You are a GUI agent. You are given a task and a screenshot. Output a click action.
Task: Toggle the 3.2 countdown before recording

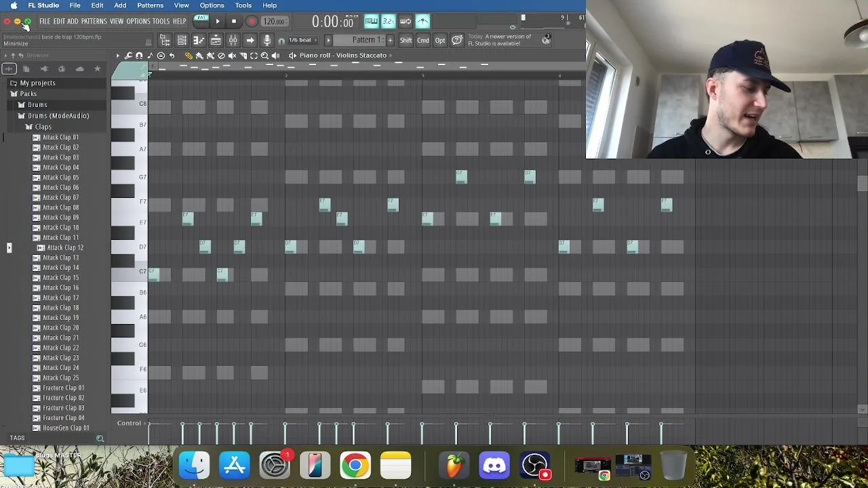[388, 21]
